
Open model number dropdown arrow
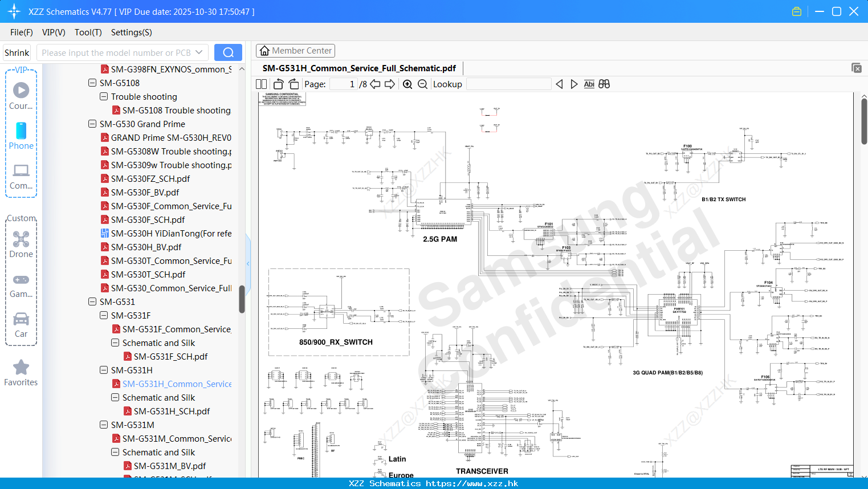(x=199, y=52)
